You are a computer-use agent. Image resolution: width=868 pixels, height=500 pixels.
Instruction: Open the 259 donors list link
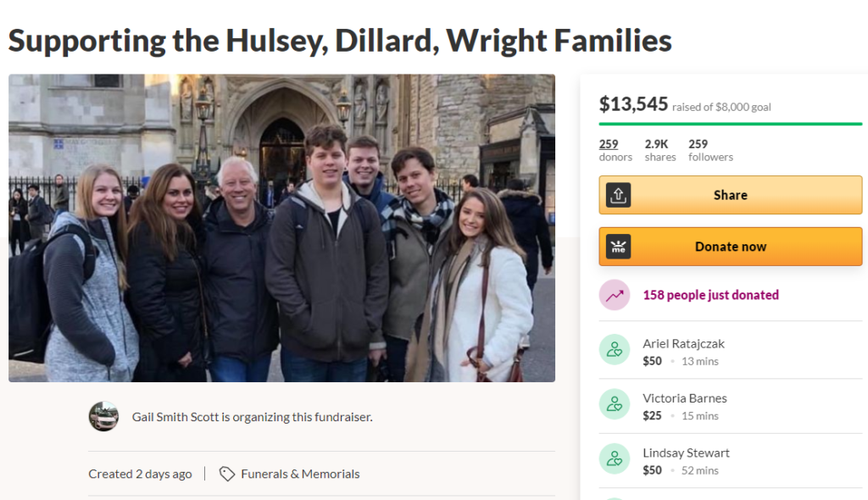615,150
